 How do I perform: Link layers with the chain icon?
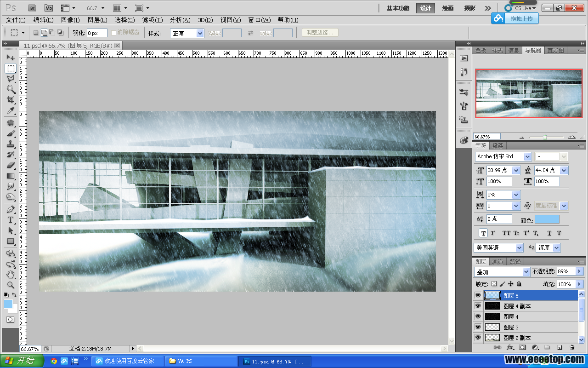pos(497,347)
